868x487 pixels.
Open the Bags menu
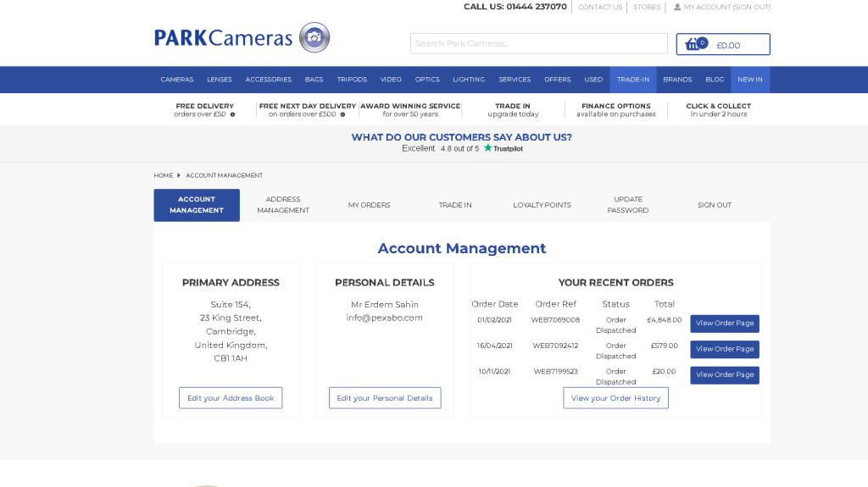(314, 80)
